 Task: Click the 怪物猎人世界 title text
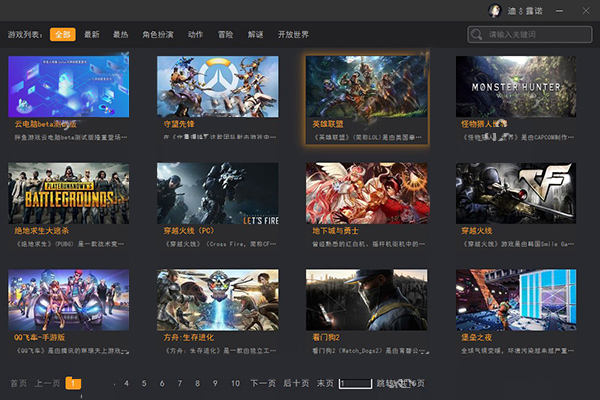point(484,124)
